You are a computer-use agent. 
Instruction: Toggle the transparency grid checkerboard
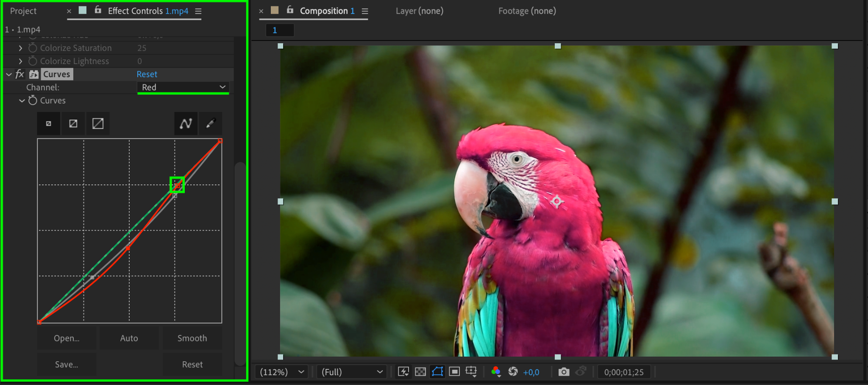420,372
